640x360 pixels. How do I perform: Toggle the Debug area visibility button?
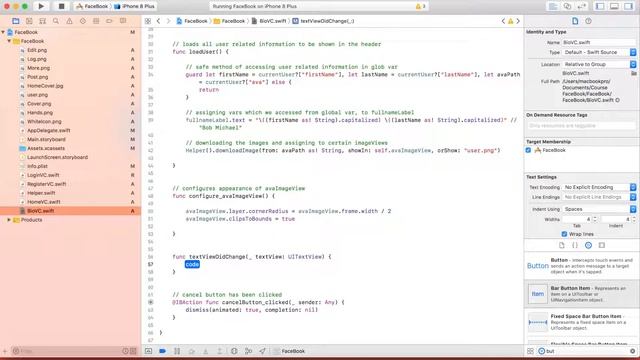pyautogui.click(x=614, y=6)
